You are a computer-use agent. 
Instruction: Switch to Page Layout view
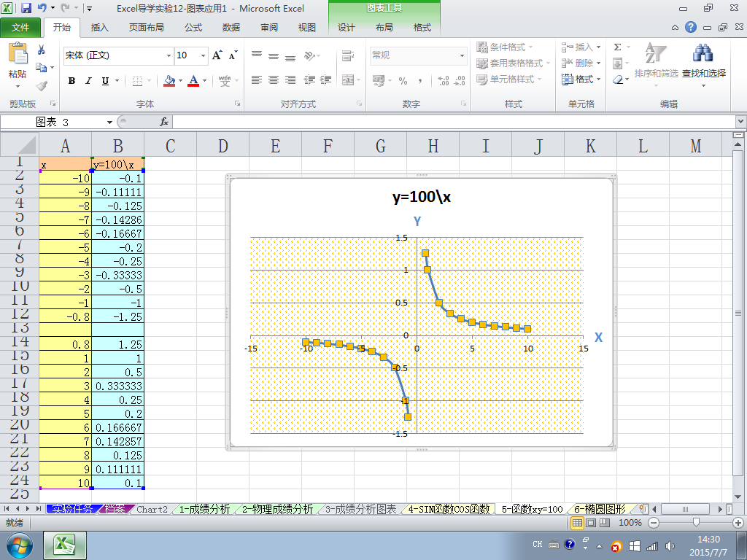point(591,523)
